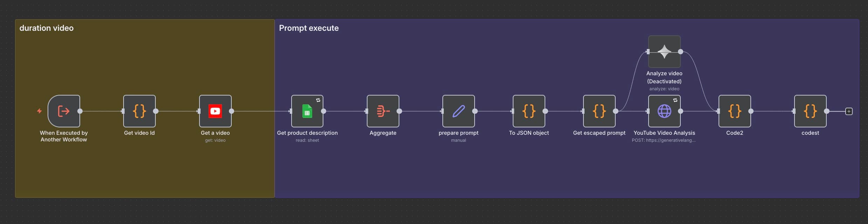This screenshot has height=224, width=868.
Task: Click the output connector of Code2 node
Action: (751, 111)
